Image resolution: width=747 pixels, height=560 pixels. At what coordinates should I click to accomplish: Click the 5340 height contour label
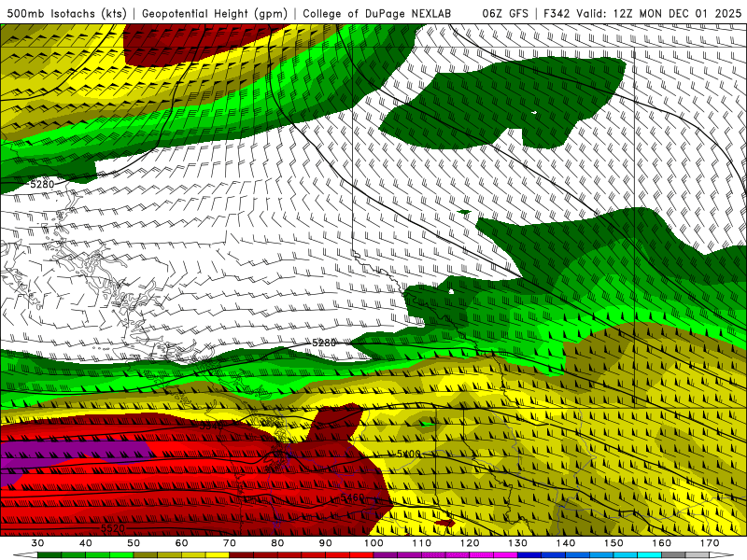point(211,426)
